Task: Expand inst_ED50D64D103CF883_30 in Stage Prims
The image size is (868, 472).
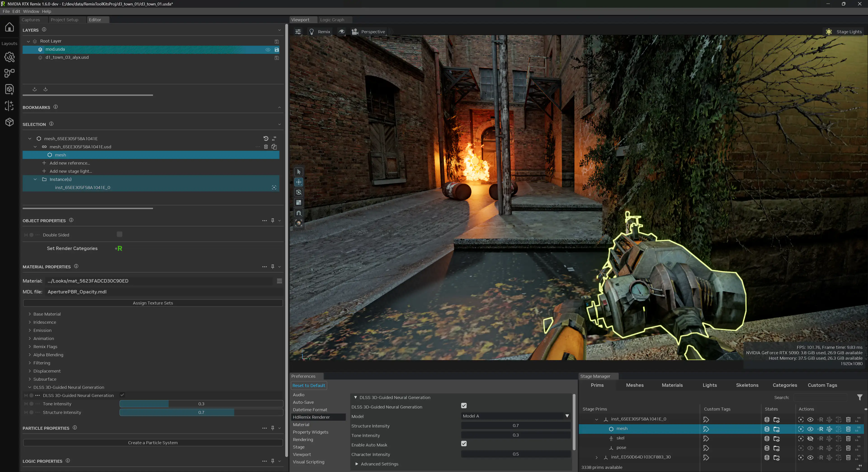Action: [597, 458]
